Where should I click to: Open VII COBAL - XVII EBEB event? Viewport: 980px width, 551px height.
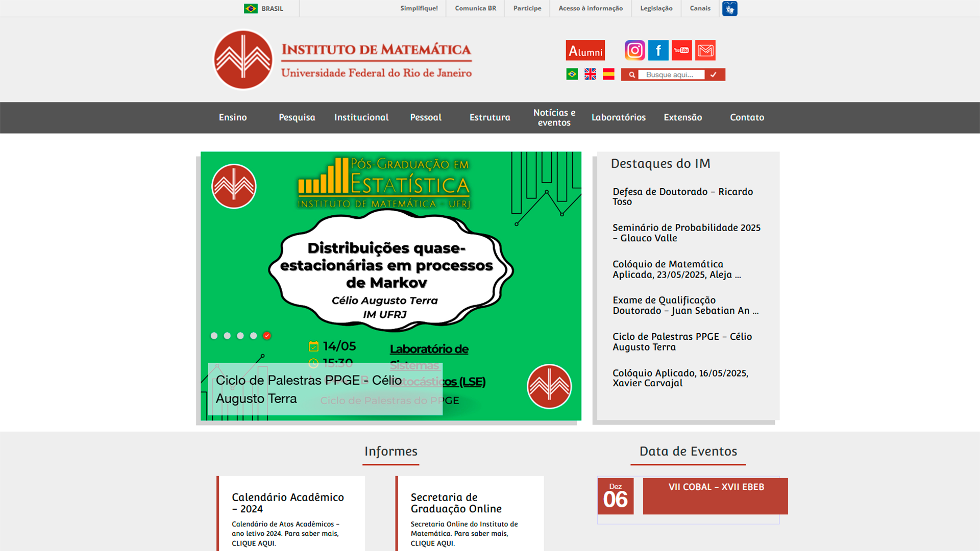coord(716,496)
